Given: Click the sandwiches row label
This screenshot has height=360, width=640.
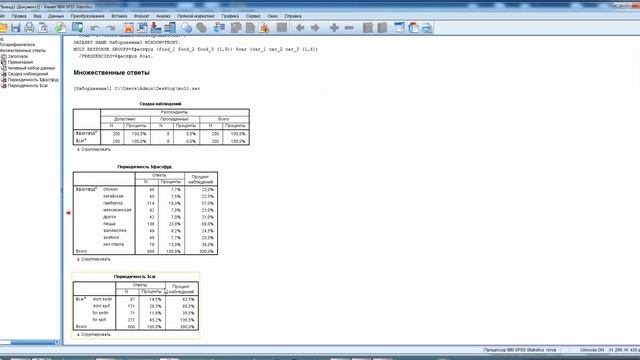Looking at the screenshot, I should [x=115, y=231].
